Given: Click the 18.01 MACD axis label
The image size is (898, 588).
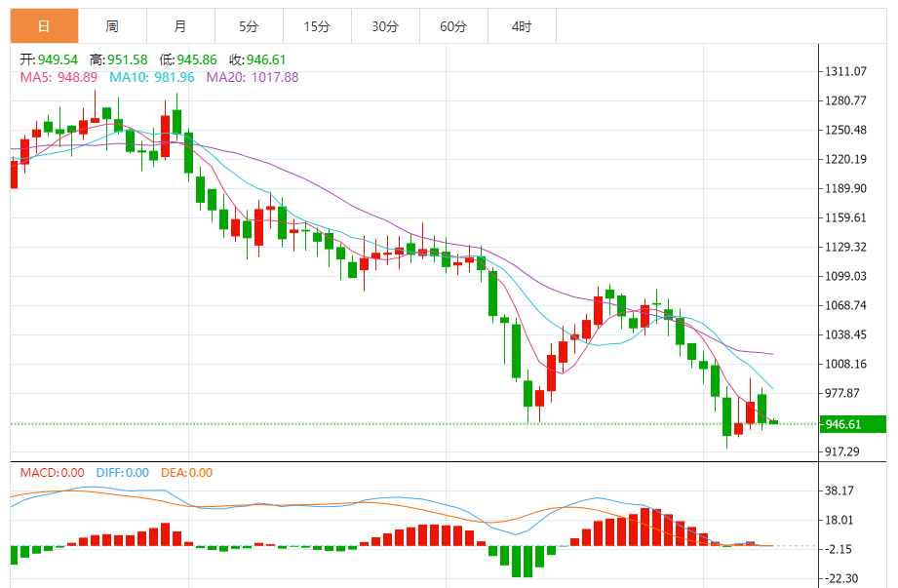Looking at the screenshot, I should point(839,520).
